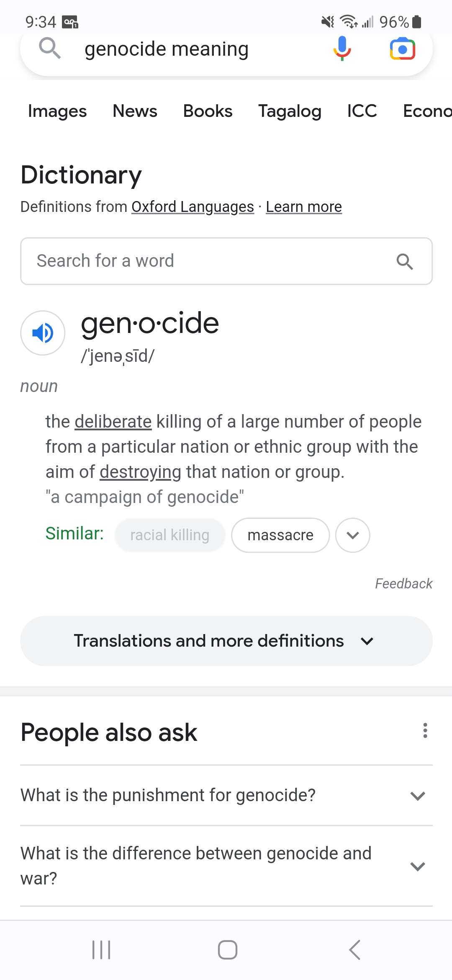Tap the massacre synonym chip
Screen dimensions: 452x980
pos(280,535)
